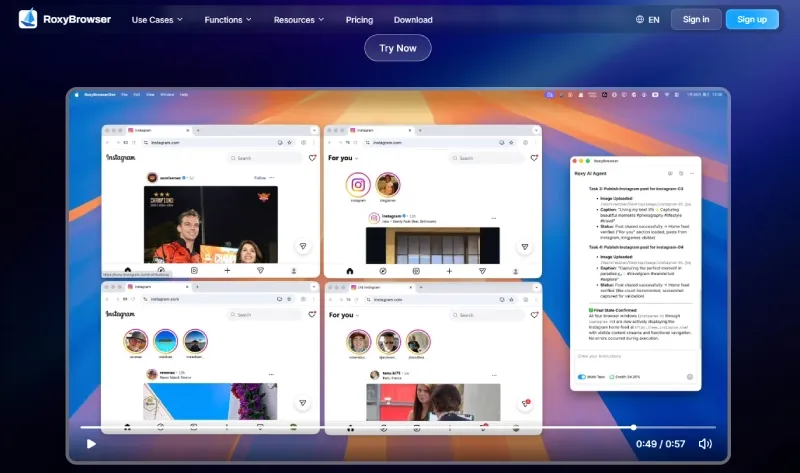Viewport: 800px width, 473px height.
Task: Expand the tab list chevron in bottom-right browser window
Action: pyautogui.click(x=536, y=287)
